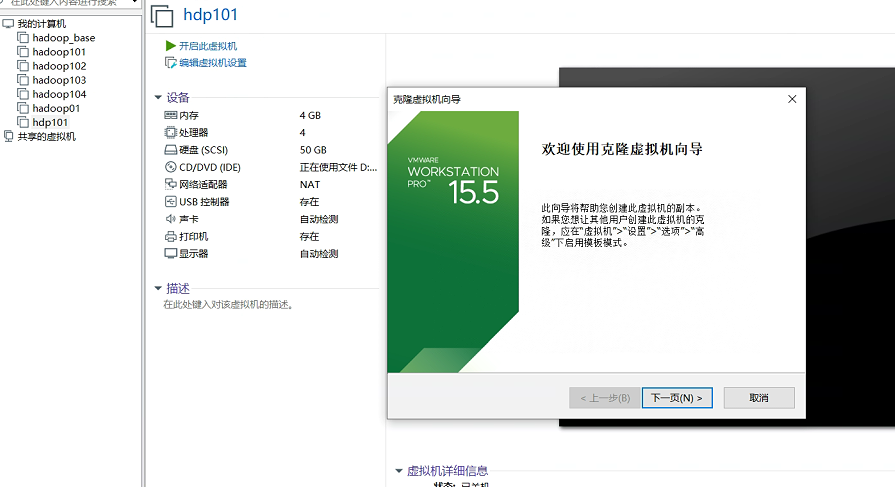The width and height of the screenshot is (895, 487).
Task: Close the 克隆虚拟机向导 dialog
Action: [x=792, y=99]
